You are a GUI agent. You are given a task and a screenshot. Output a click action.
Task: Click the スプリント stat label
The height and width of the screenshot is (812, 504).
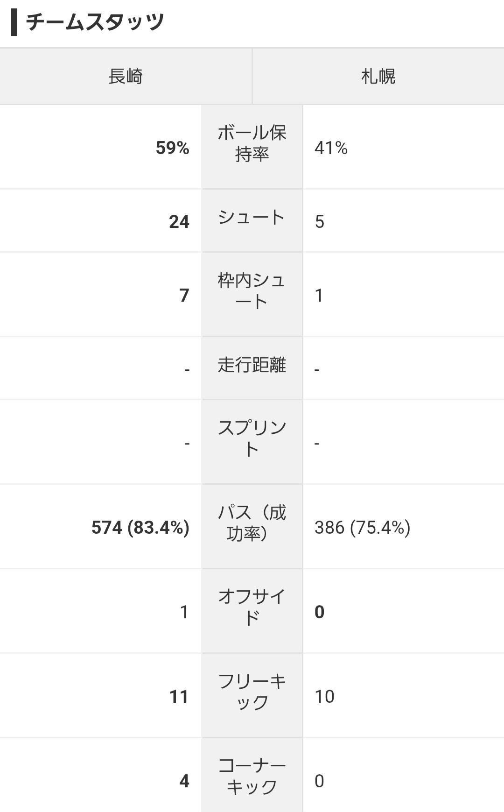252,438
